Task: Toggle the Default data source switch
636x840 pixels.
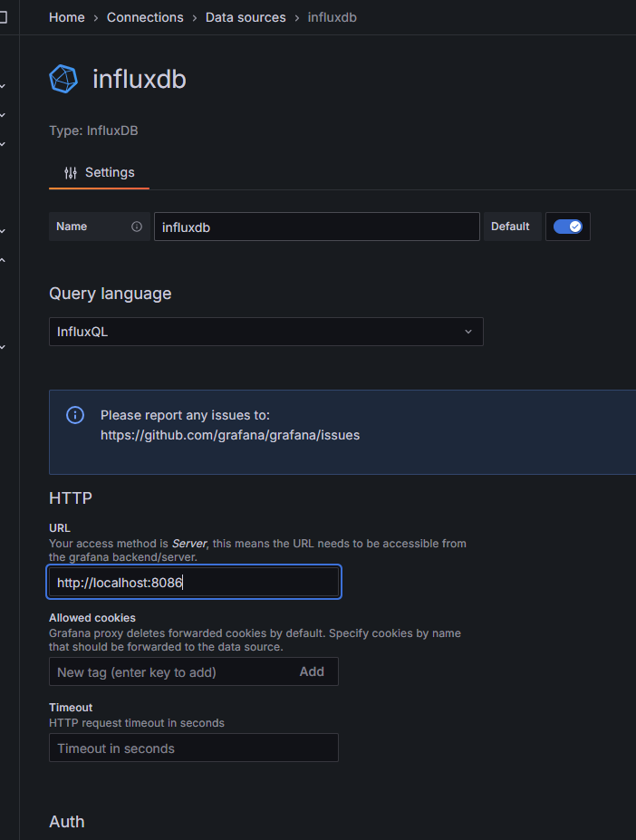Action: pos(568,227)
